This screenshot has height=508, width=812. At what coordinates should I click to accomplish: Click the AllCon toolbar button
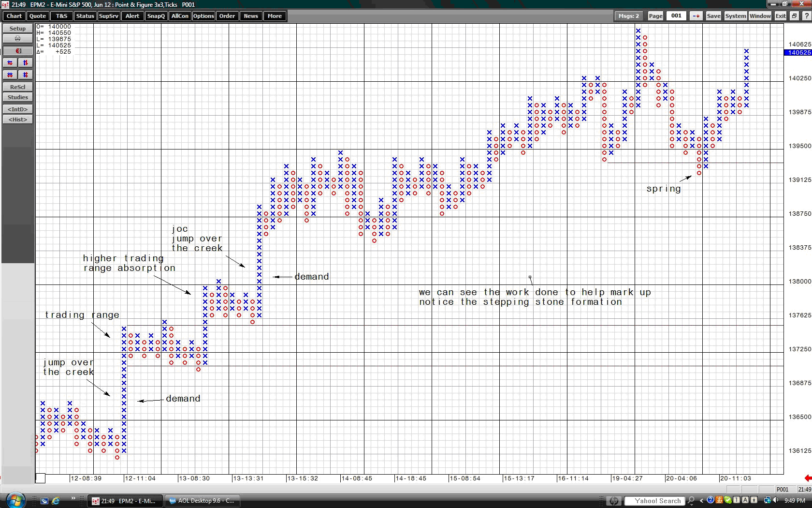click(180, 16)
